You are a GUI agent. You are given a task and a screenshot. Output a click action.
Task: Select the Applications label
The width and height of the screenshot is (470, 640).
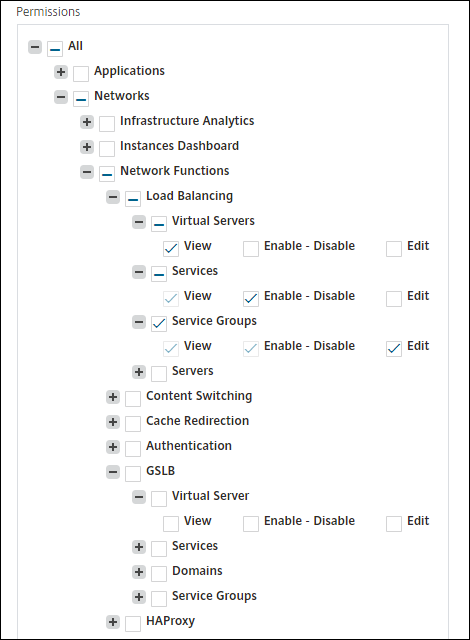coord(129,71)
